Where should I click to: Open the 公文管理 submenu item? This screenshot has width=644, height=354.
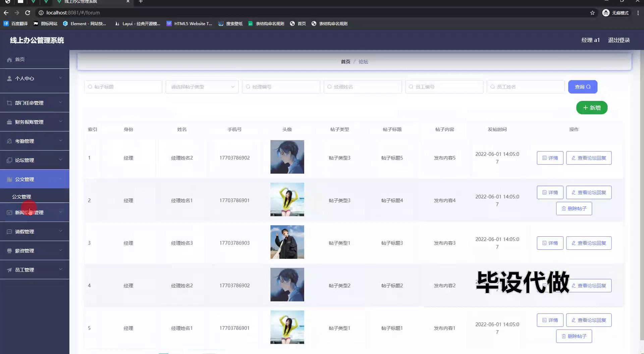click(35, 197)
